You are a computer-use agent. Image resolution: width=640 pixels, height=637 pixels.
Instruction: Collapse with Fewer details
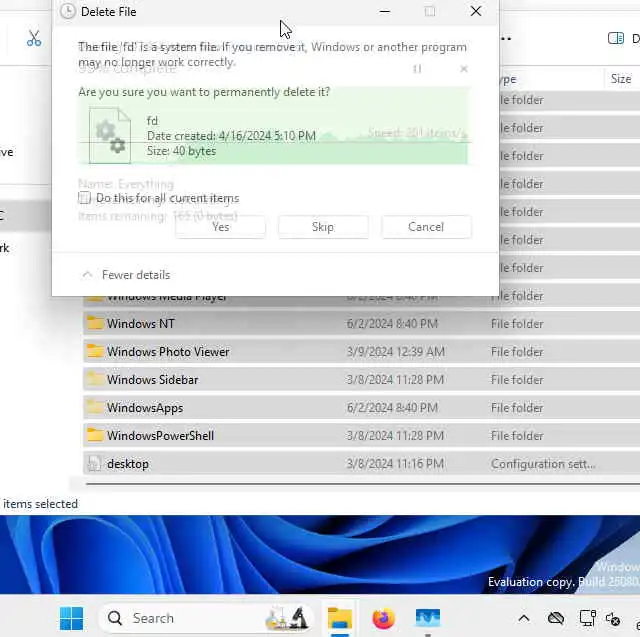pyautogui.click(x=127, y=275)
